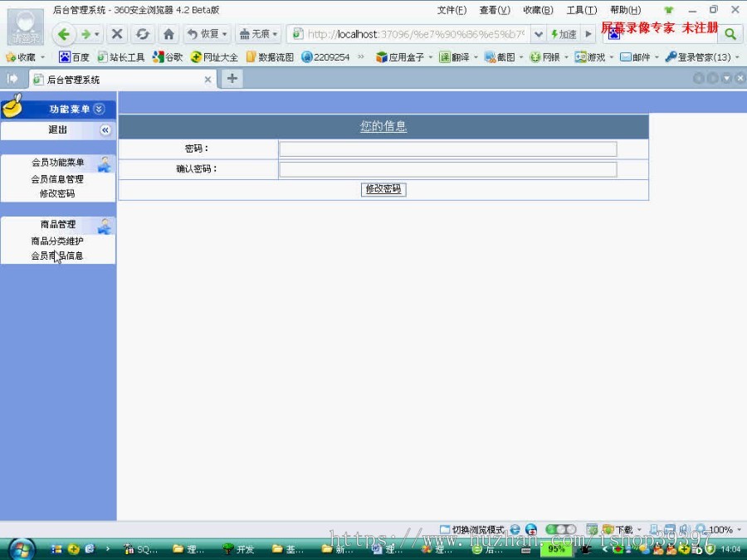The image size is (747, 560).
Task: Open the 查看(V) menu
Action: (495, 10)
